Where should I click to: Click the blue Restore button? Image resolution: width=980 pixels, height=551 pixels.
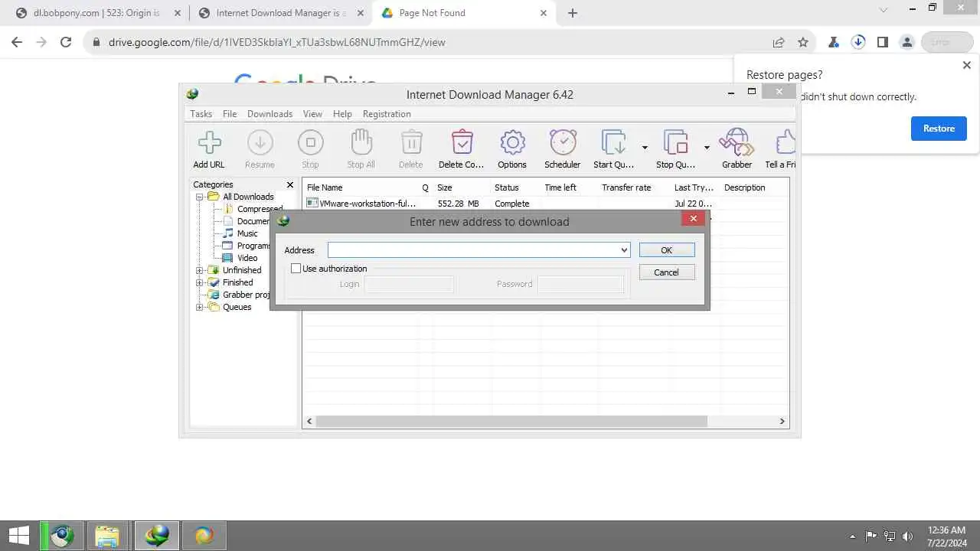pyautogui.click(x=939, y=129)
